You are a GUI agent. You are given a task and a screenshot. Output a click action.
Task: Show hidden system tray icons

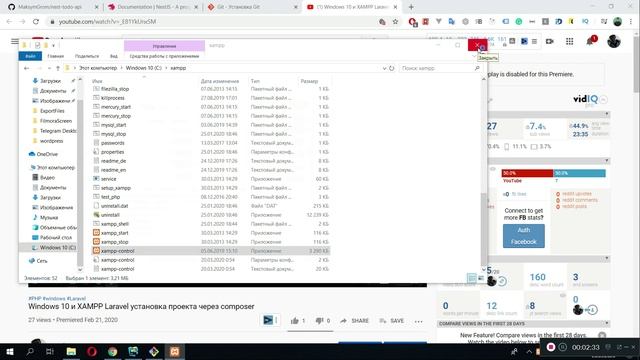(529, 351)
